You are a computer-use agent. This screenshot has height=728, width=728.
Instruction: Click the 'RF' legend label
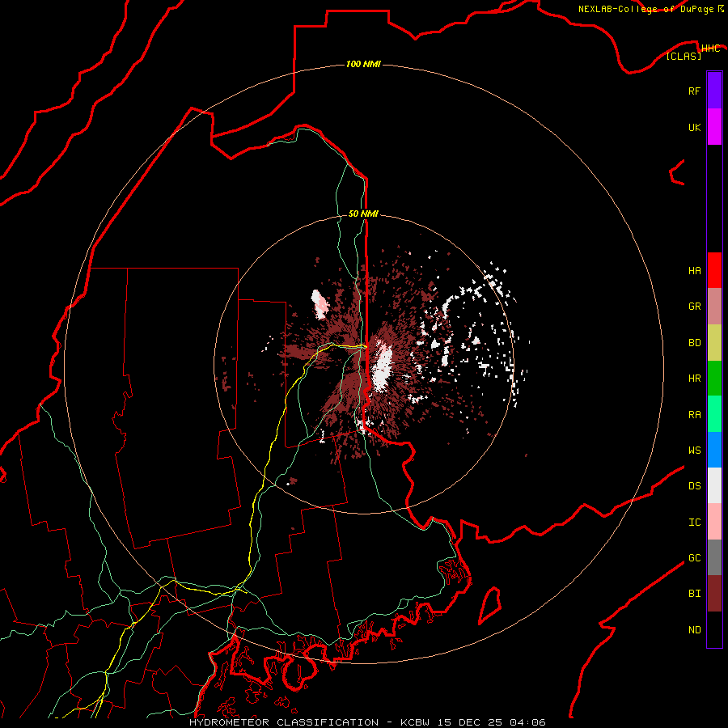694,91
